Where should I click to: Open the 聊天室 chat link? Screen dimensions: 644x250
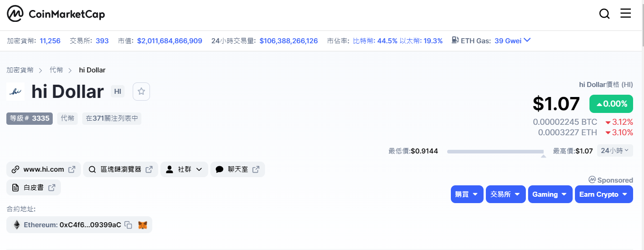pos(238,169)
